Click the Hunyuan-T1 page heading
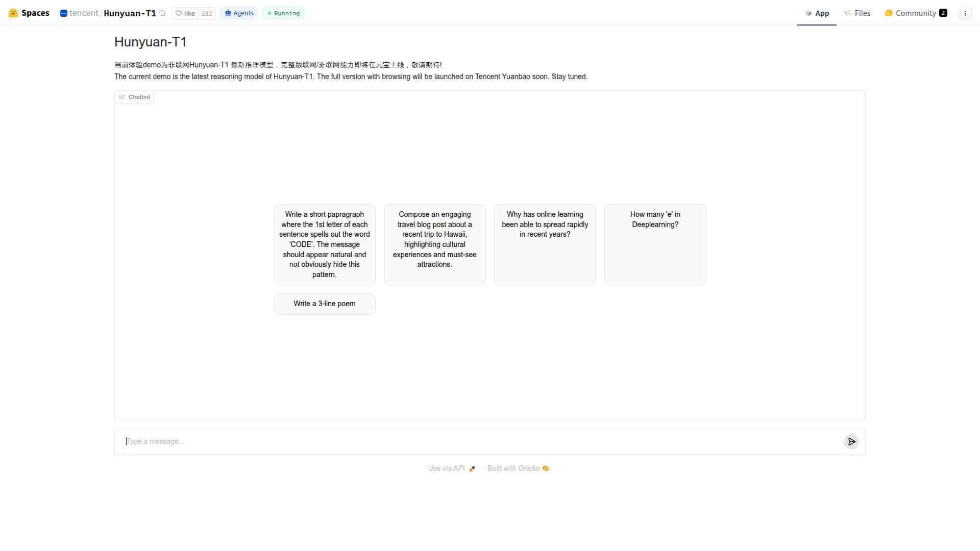Image resolution: width=980 pixels, height=551 pixels. coord(151,42)
